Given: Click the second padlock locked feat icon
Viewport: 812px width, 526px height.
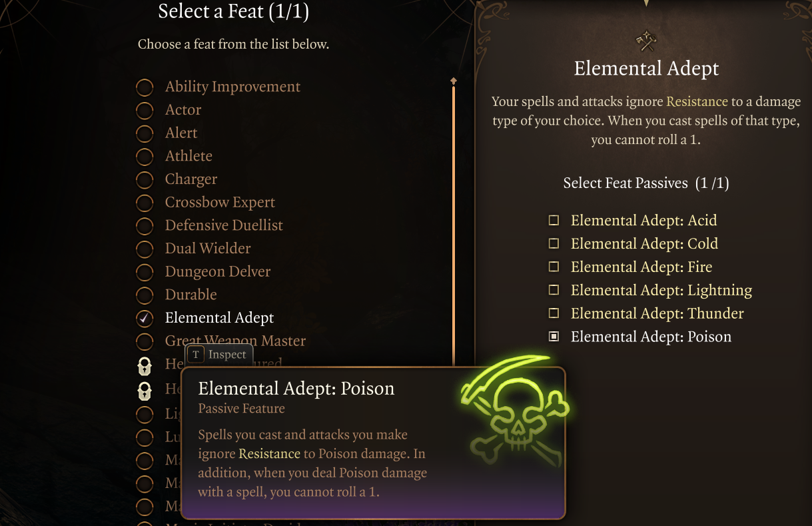Looking at the screenshot, I should [145, 390].
